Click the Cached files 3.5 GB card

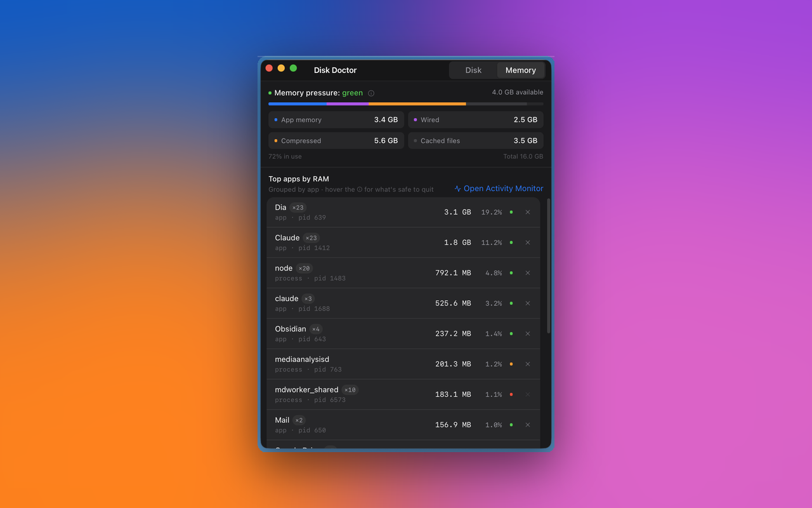click(476, 140)
